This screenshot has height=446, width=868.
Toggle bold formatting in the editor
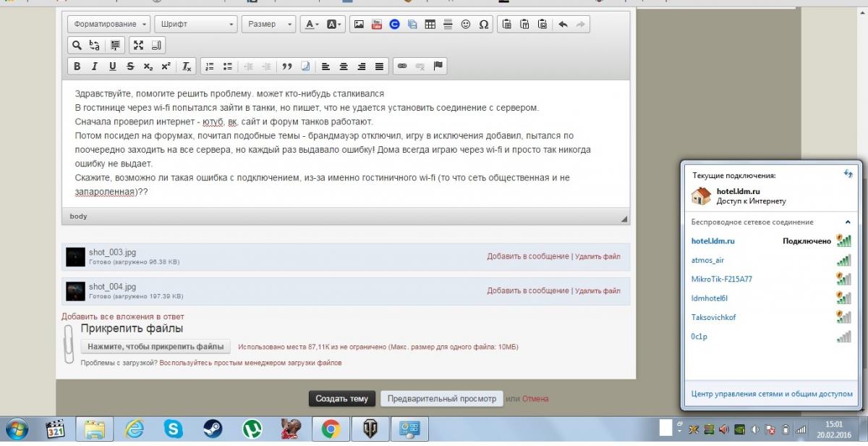click(77, 67)
